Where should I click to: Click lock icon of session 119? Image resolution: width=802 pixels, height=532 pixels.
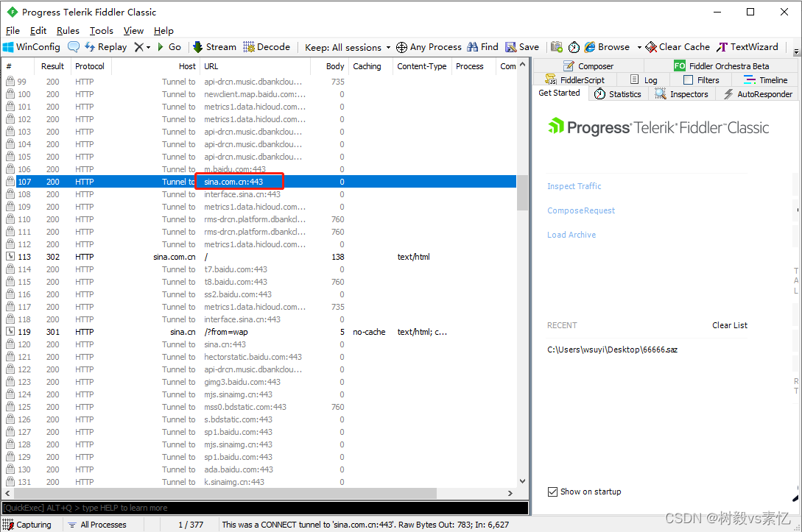coord(10,332)
